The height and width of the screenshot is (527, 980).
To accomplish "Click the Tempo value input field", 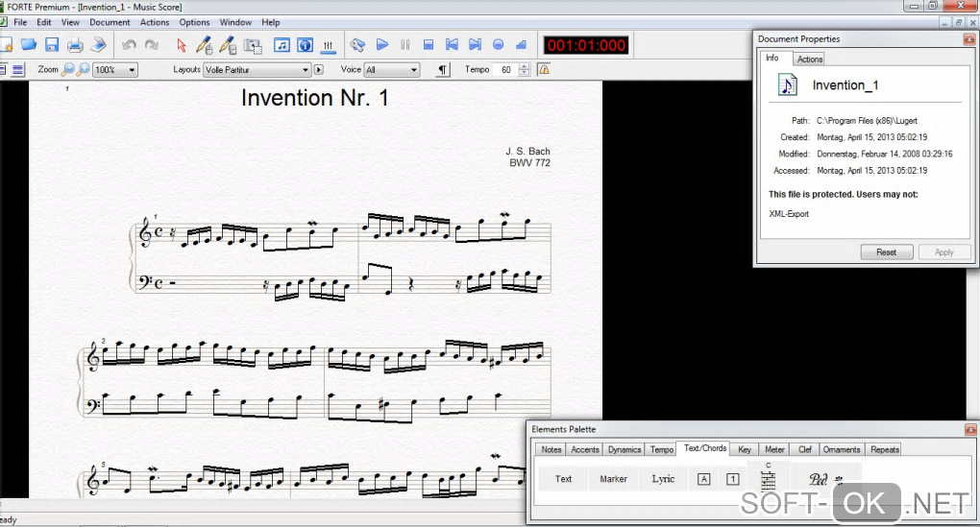I will pos(505,70).
